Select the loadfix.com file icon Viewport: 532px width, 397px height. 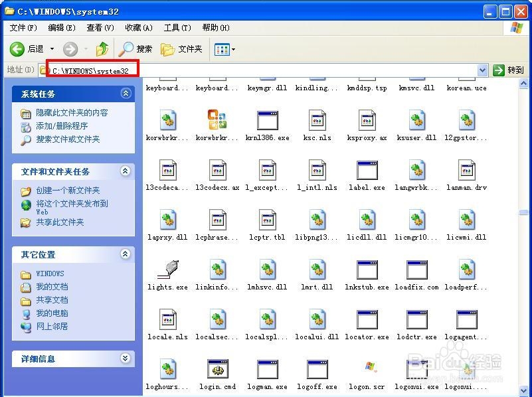pyautogui.click(x=417, y=270)
